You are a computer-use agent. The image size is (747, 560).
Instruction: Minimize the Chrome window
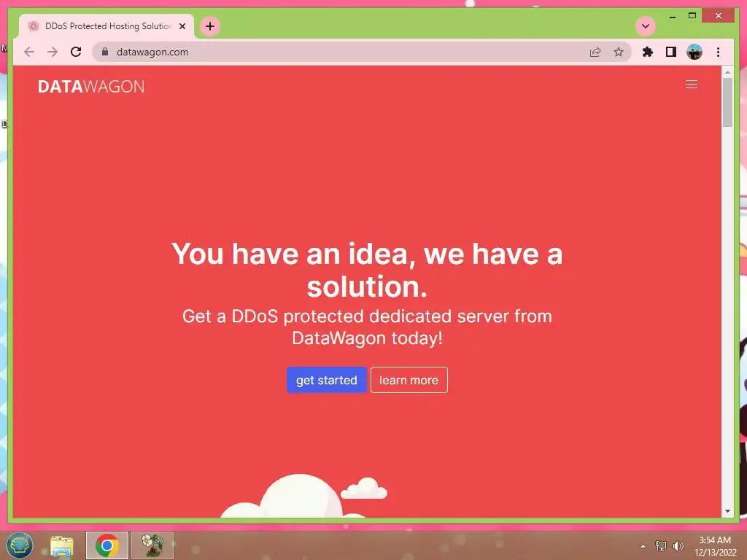tap(672, 16)
